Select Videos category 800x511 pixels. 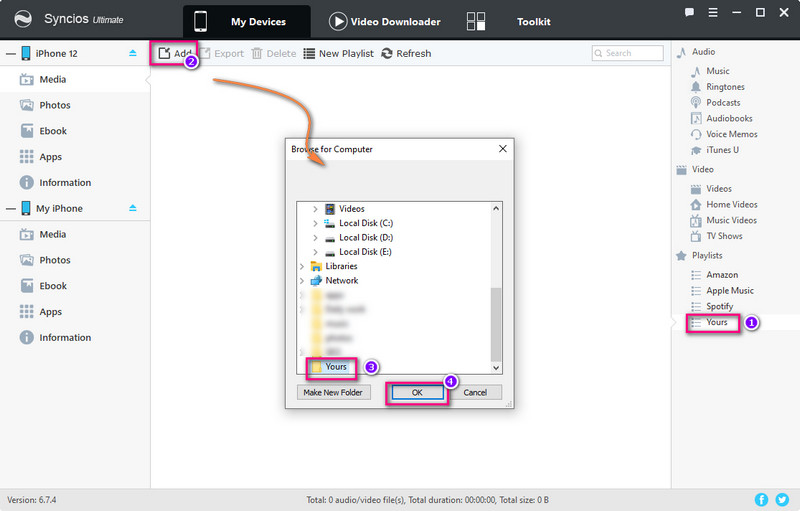pos(711,189)
